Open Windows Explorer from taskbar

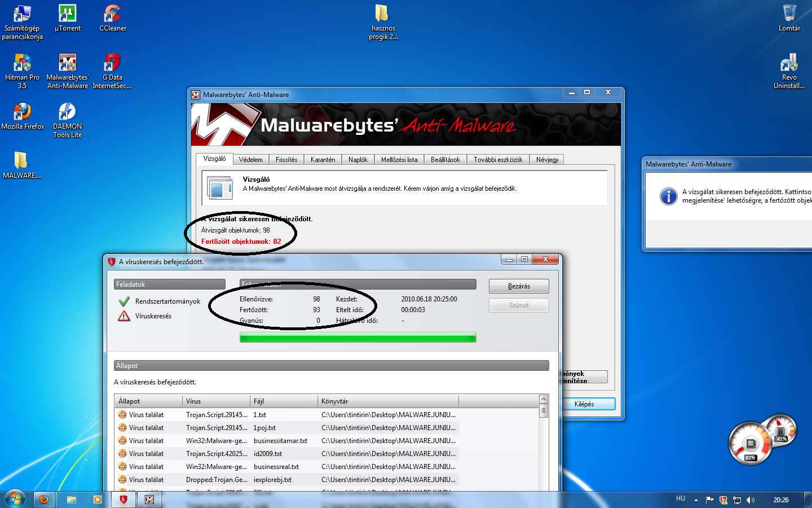71,500
